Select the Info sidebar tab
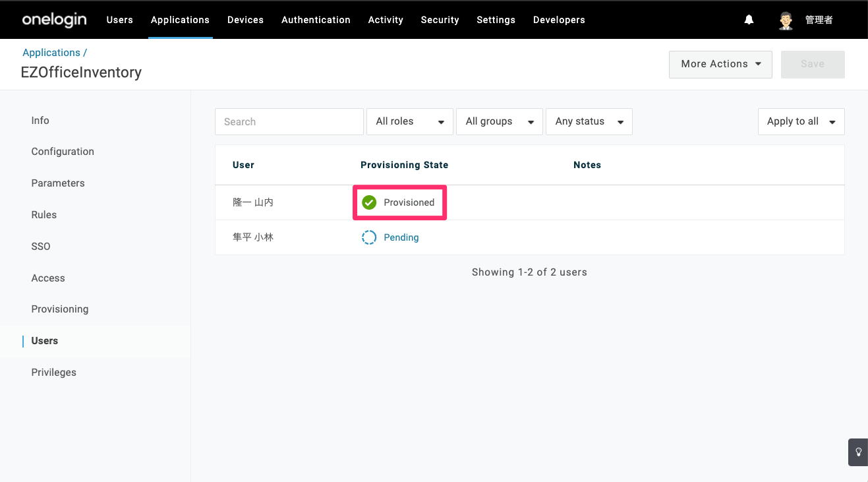Viewport: 868px width, 482px height. 40,121
